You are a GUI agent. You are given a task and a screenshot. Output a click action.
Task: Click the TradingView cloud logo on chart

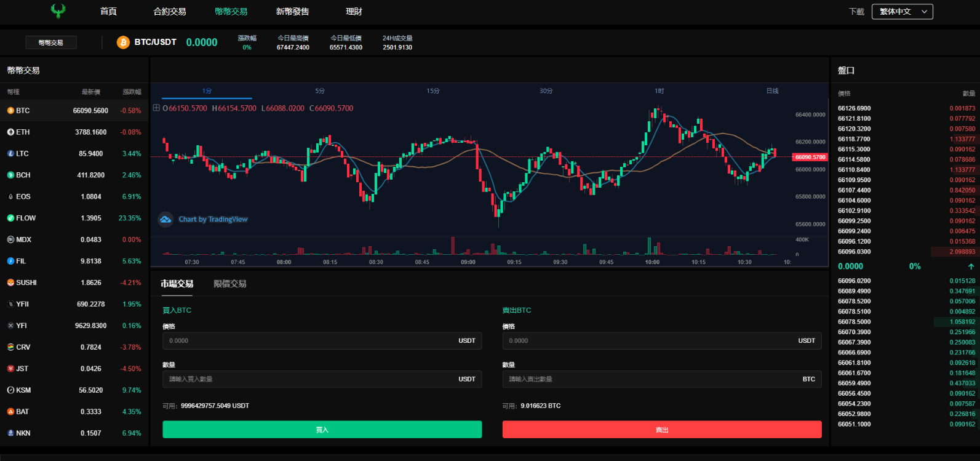pos(165,219)
